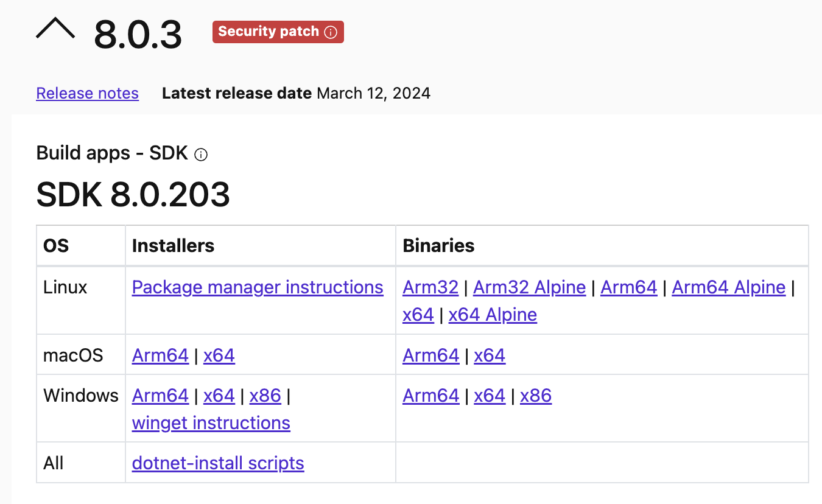Download Linux Arm64 Alpine binary
The height and width of the screenshot is (504, 822).
click(729, 287)
